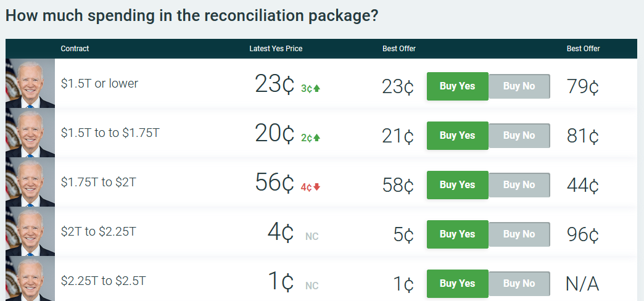The width and height of the screenshot is (644, 301).
Task: Open the $2T to $2.25T contract
Action: tap(98, 231)
